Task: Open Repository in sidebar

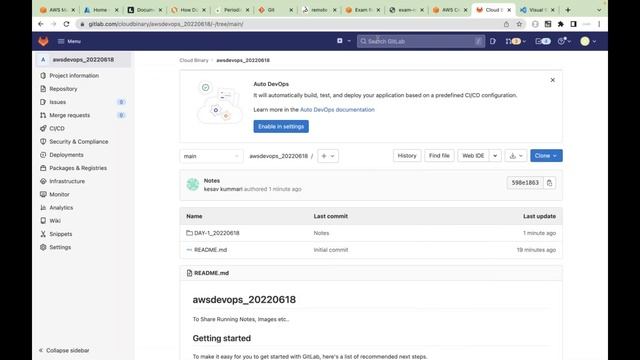Action: click(x=63, y=89)
